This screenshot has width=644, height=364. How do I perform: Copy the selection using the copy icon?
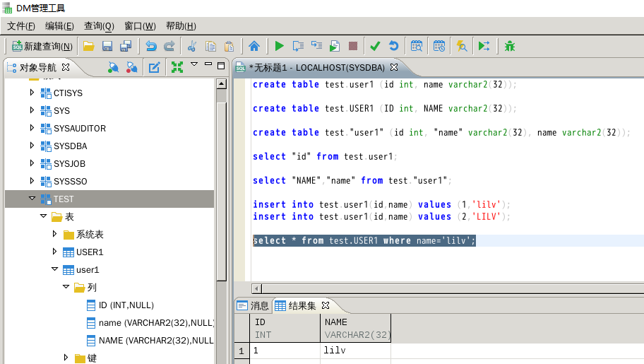coord(210,46)
